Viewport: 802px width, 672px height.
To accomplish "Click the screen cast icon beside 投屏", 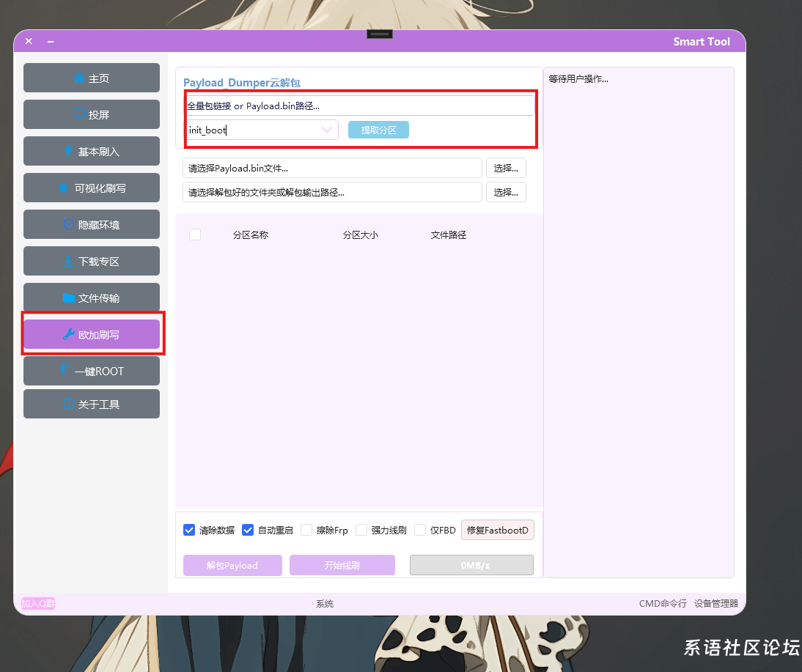I will pos(79,114).
